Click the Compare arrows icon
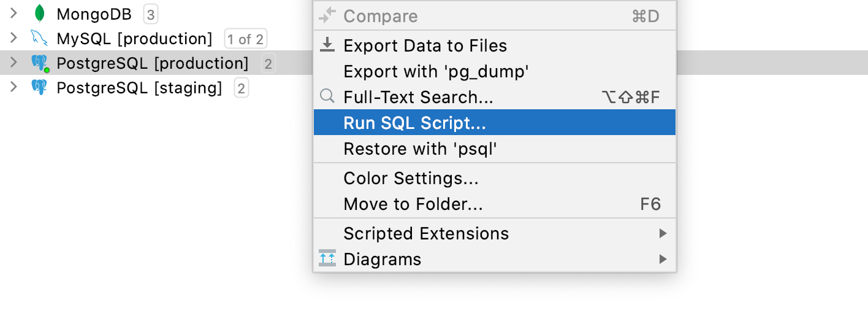 click(x=328, y=15)
